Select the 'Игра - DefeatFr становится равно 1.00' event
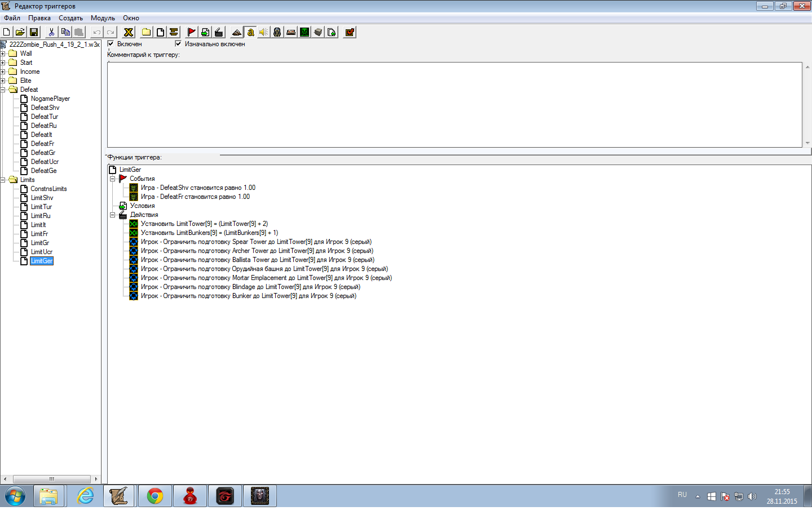The width and height of the screenshot is (812, 524). tap(195, 197)
